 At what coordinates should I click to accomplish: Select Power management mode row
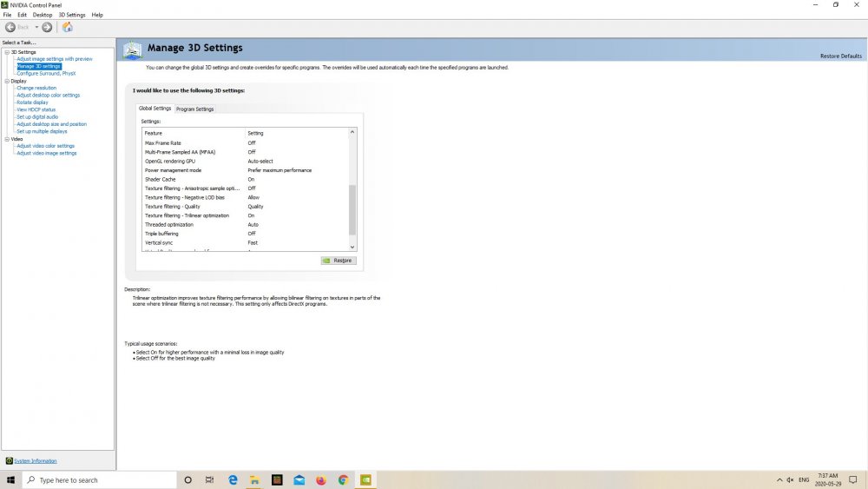pos(246,170)
